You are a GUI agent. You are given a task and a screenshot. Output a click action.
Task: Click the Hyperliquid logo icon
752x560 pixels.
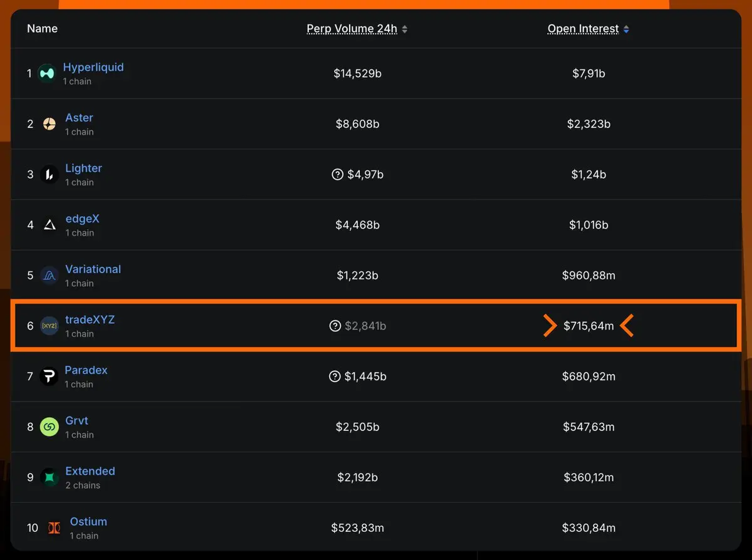click(x=47, y=74)
